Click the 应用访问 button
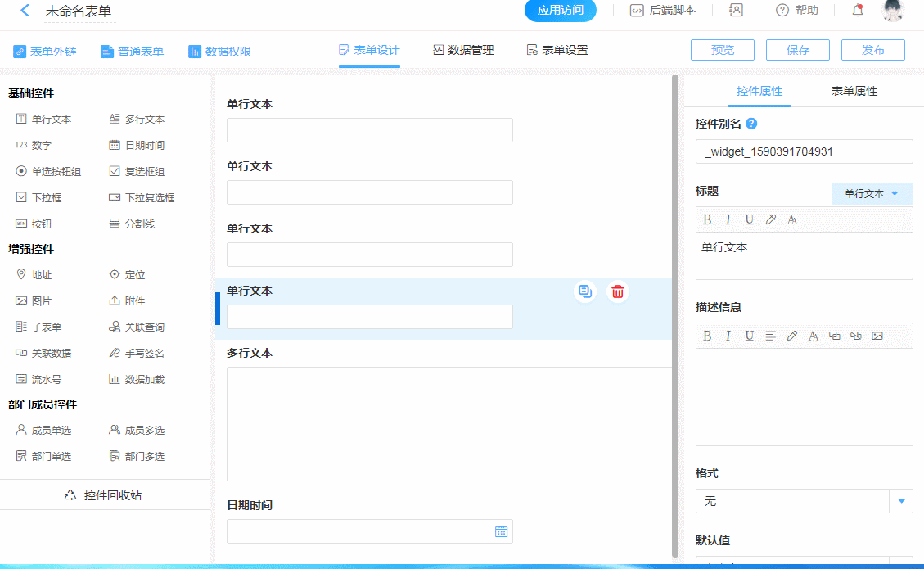The height and width of the screenshot is (569, 924). tap(560, 11)
